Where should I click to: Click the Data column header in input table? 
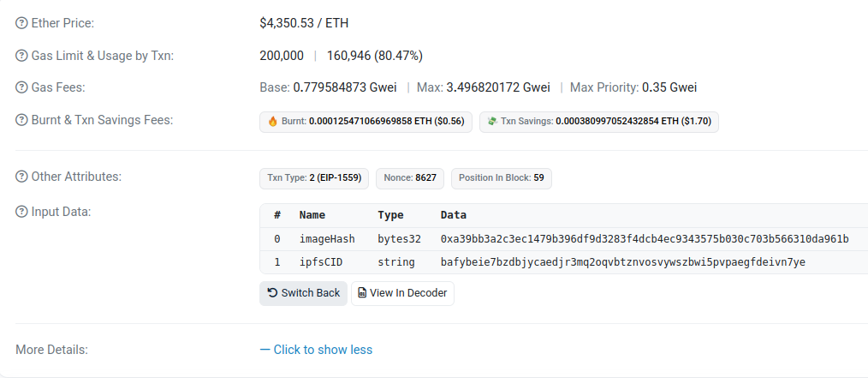tap(453, 215)
